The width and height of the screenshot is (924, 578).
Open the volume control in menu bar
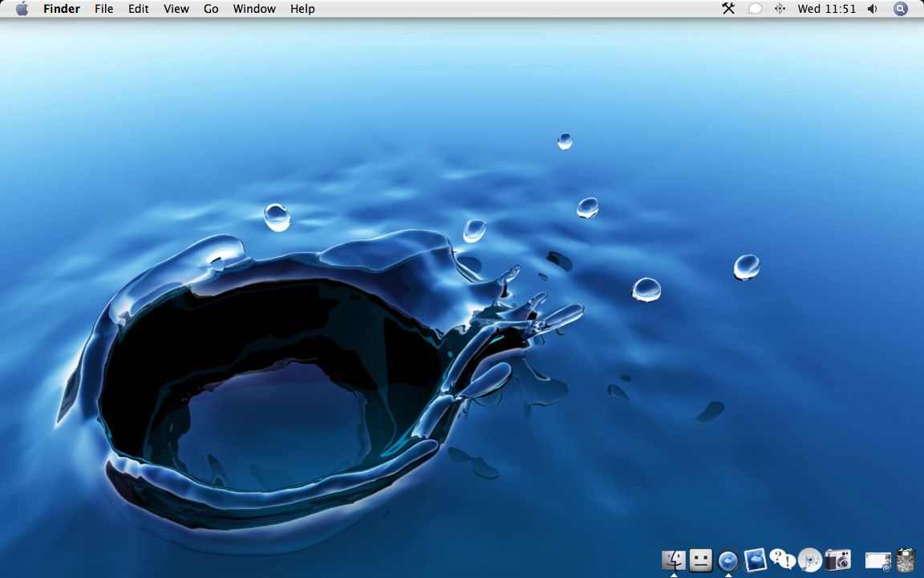[873, 9]
